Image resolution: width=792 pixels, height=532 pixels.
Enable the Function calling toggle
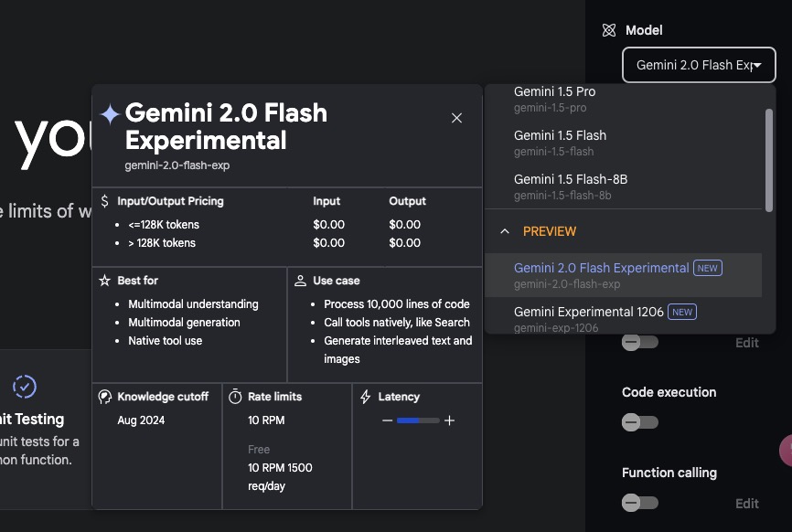click(640, 503)
